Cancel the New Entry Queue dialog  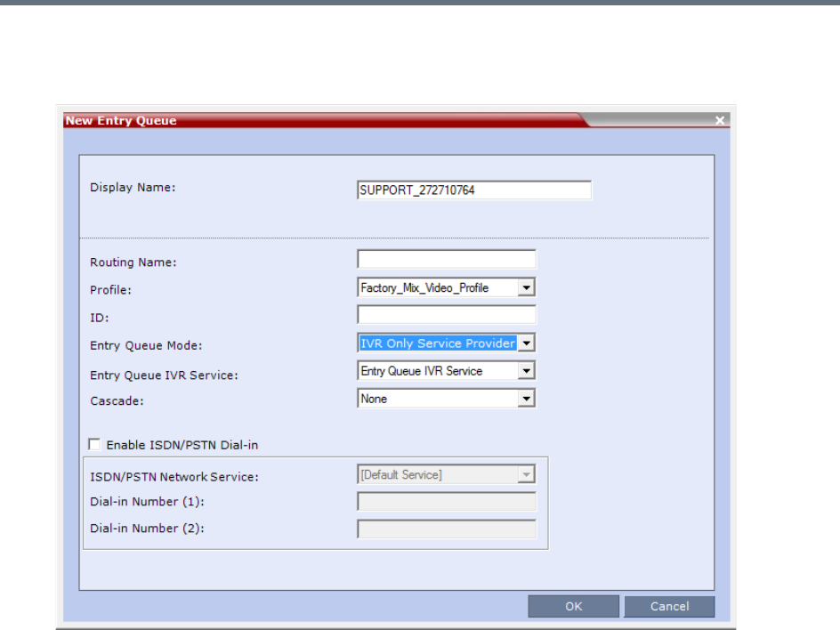669,607
